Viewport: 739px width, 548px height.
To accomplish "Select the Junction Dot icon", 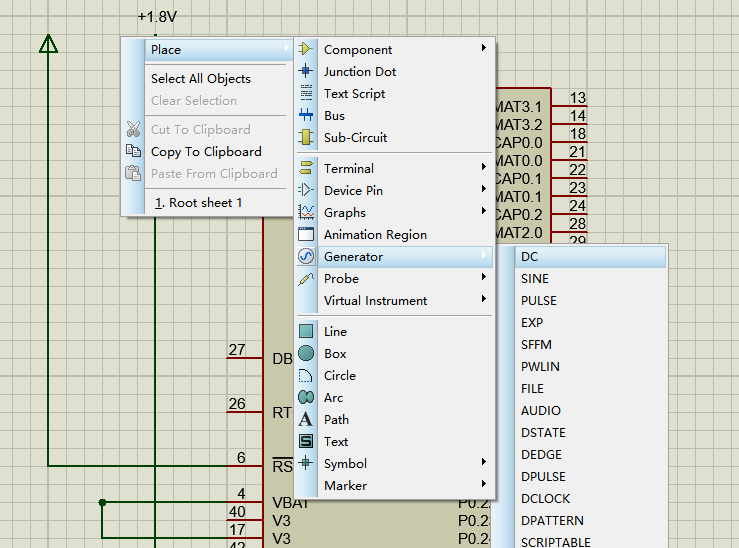I will point(306,71).
